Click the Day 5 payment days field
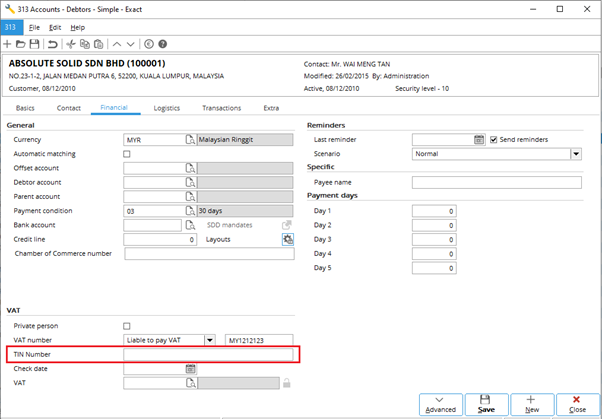Viewport: 602px width, 419px height. tap(434, 268)
